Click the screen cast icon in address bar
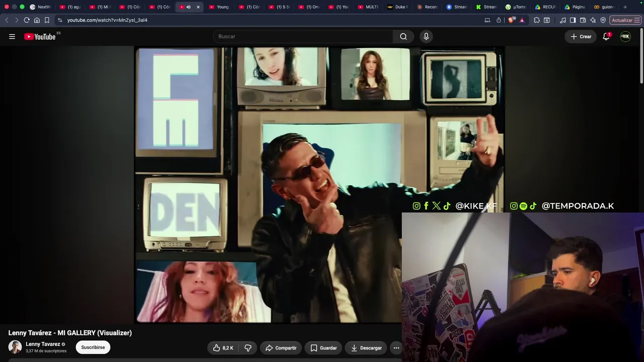Image resolution: width=644 pixels, height=362 pixels. coord(487,20)
